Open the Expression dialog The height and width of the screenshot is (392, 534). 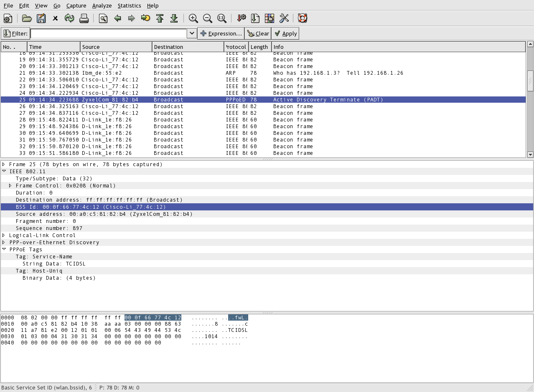(221, 33)
